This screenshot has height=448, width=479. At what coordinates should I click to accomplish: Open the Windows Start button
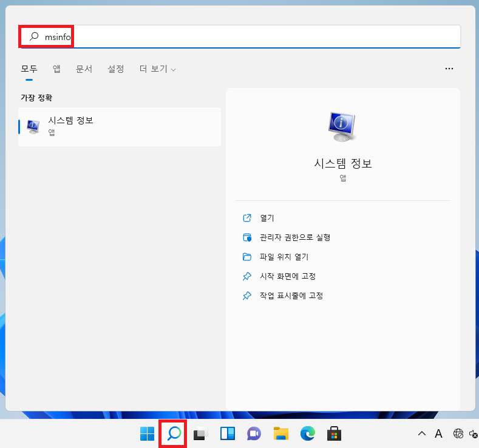coord(147,433)
